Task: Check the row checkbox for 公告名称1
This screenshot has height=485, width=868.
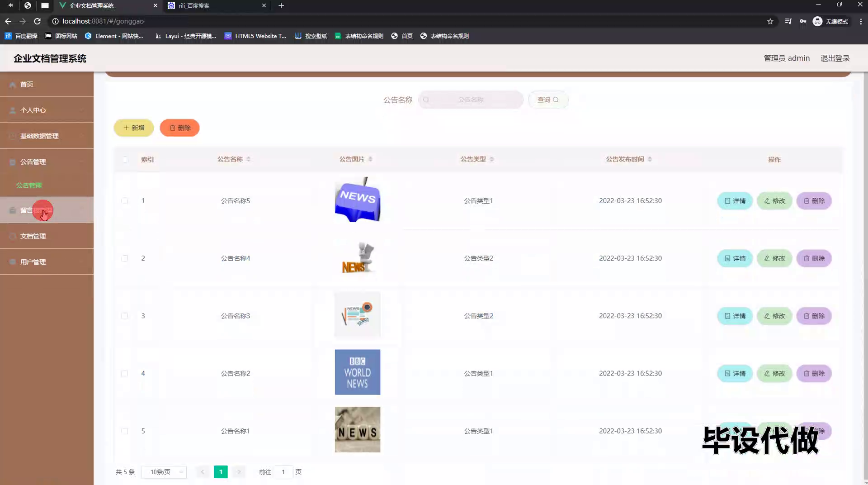Action: coord(124,431)
